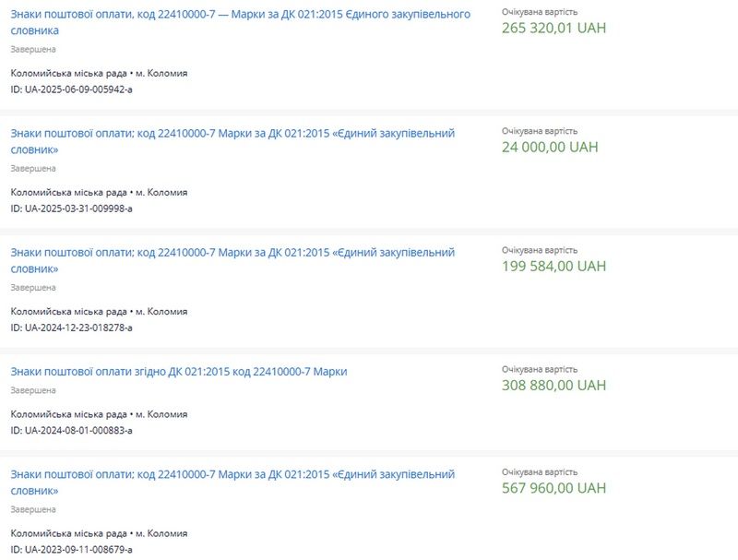
Task: Click the 567 960,00 UAH amount
Action: pyautogui.click(x=553, y=487)
